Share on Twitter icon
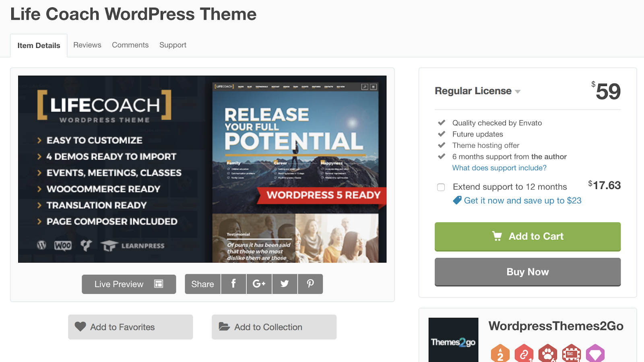This screenshot has width=644, height=362. pos(285,284)
